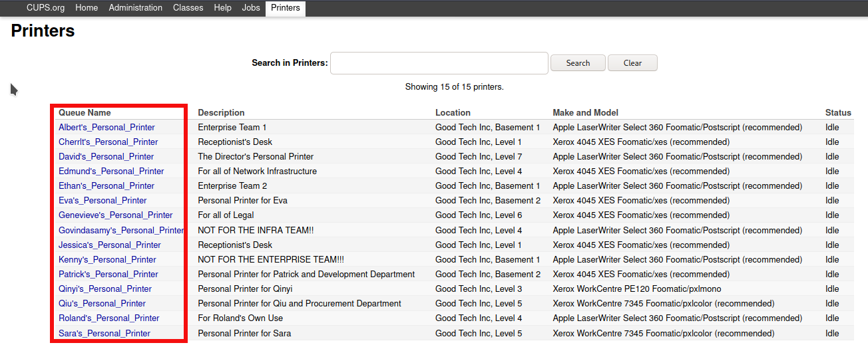The height and width of the screenshot is (347, 868).
Task: Open the Help tab
Action: tap(222, 8)
